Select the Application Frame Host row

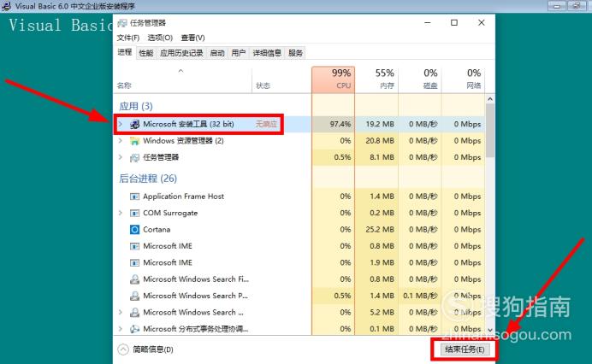(300, 197)
